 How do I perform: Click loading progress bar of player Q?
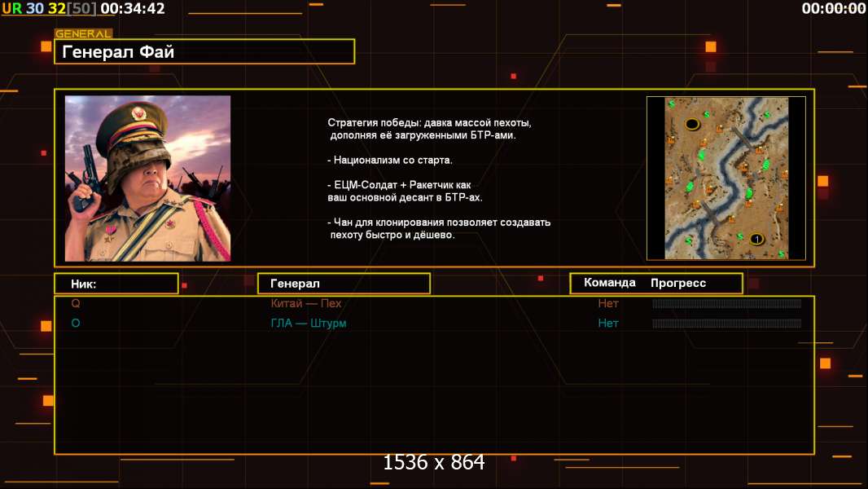point(727,303)
